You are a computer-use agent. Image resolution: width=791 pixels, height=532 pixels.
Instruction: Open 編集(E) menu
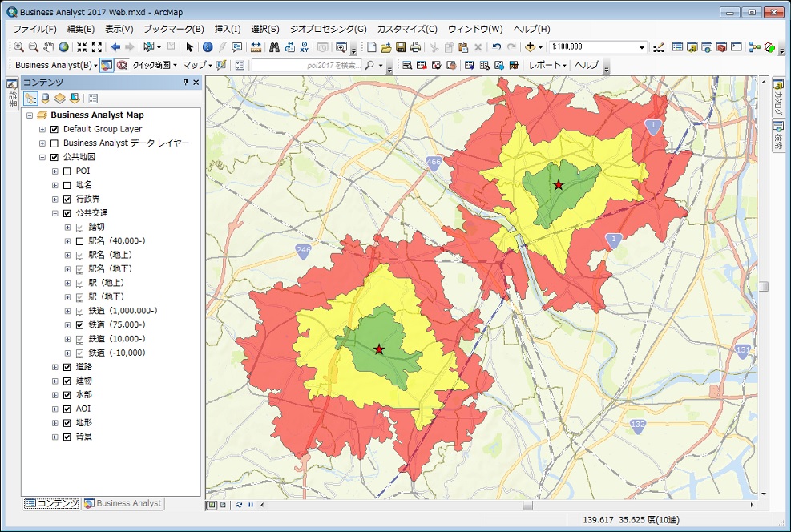[x=81, y=30]
